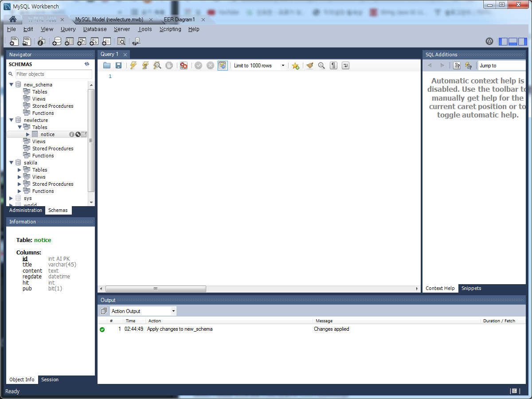
Task: Beautify the query with broom icon
Action: tap(309, 66)
